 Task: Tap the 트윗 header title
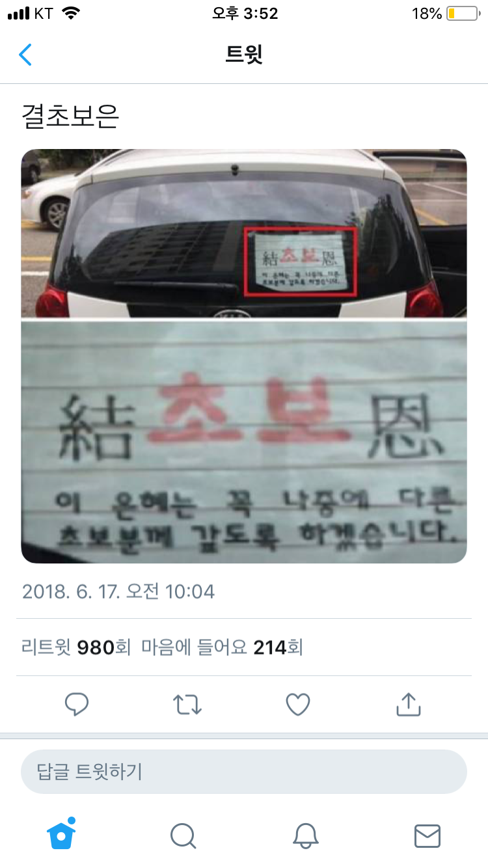(244, 55)
